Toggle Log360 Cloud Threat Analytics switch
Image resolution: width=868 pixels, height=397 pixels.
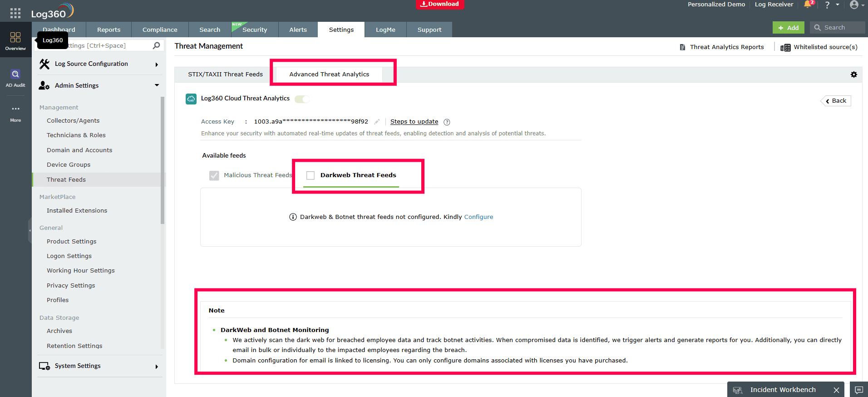pyautogui.click(x=302, y=99)
